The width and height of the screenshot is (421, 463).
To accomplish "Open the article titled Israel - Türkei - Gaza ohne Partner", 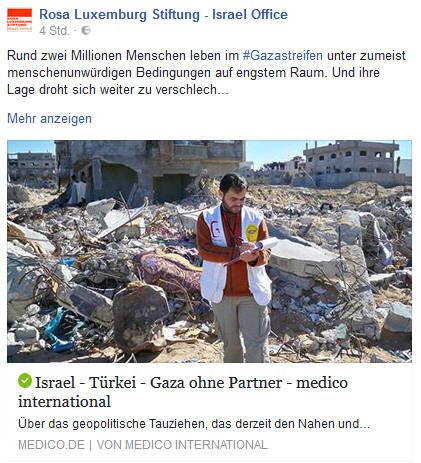I will [x=183, y=392].
